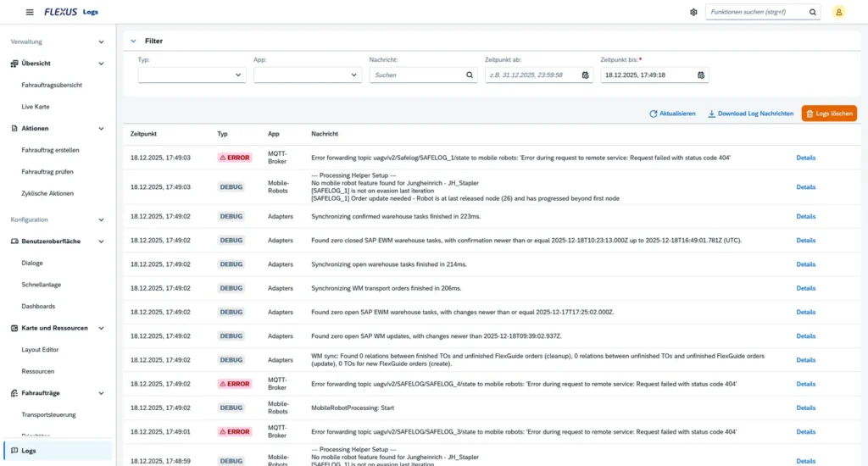Click the Übersicht section icon
The width and height of the screenshot is (868, 466).
click(x=14, y=64)
